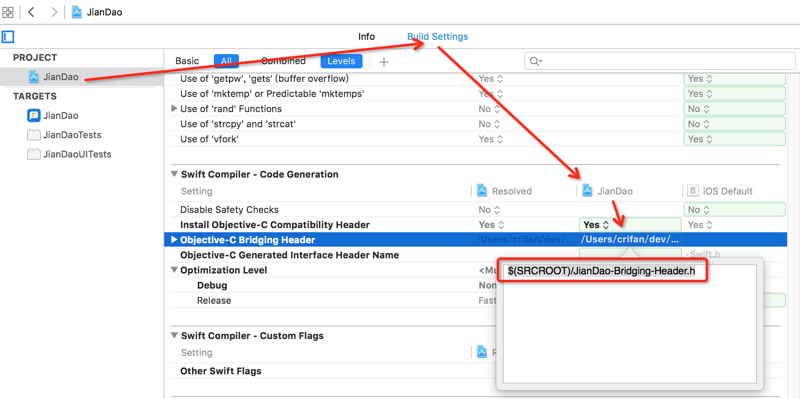Open iOS Default dropdown for 'vfork'
This screenshot has width=800, height=399.
(734, 139)
